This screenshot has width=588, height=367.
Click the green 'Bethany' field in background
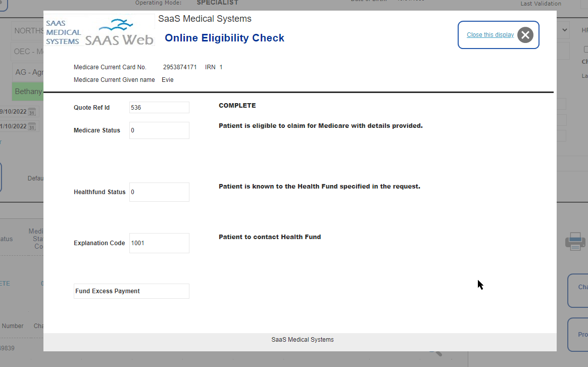pyautogui.click(x=28, y=91)
